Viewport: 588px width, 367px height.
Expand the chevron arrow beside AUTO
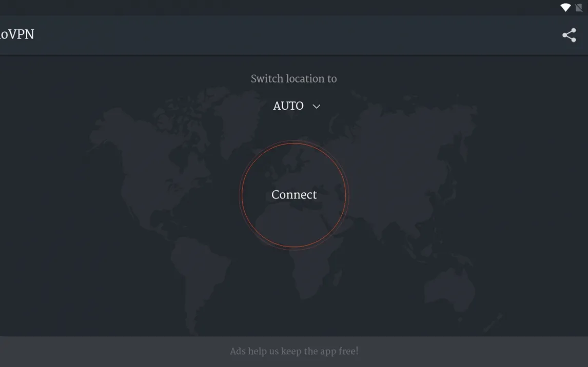[317, 107]
